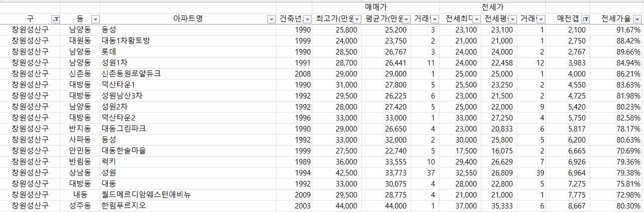Screen dimensions: 644x212
Task: Select the 내동 neighborhood cell
Action: [x=80, y=194]
